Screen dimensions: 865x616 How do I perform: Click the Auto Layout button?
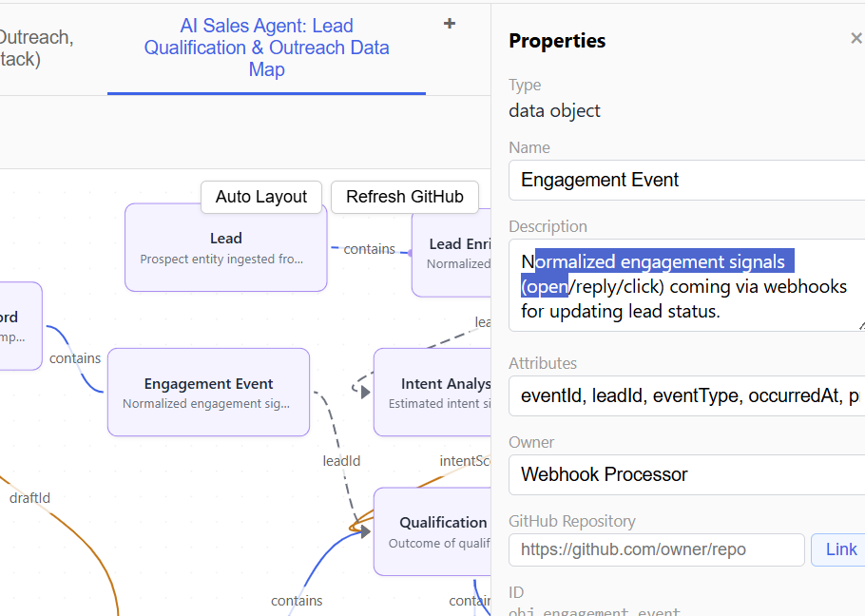click(x=261, y=197)
